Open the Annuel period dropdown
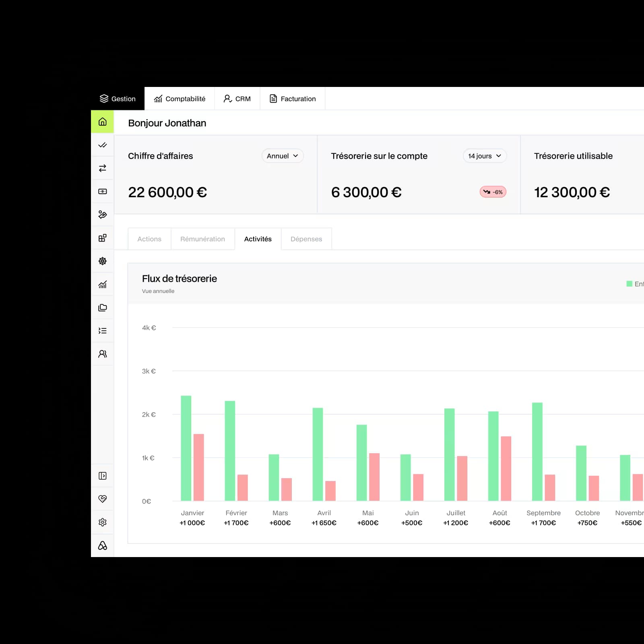The image size is (644, 644). point(283,156)
